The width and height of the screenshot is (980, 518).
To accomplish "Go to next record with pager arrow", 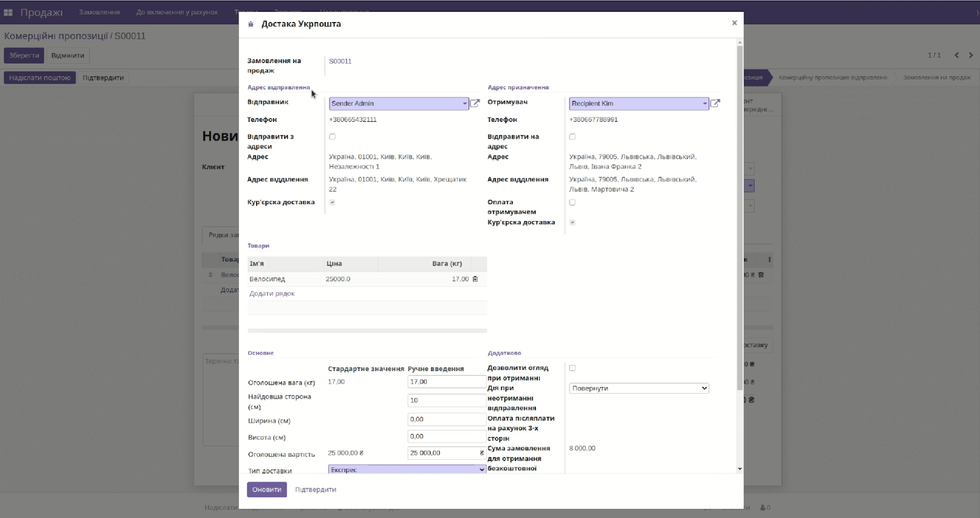I will pyautogui.click(x=971, y=55).
